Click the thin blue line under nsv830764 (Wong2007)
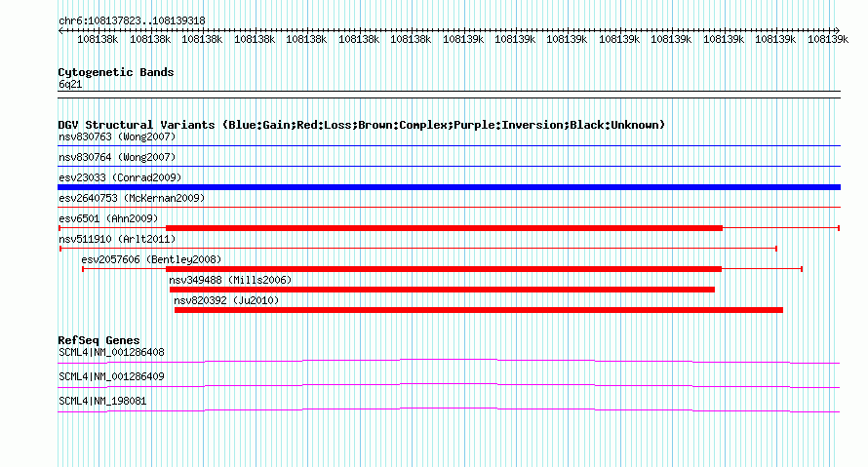Screen dimensions: 868x467 [449, 167]
